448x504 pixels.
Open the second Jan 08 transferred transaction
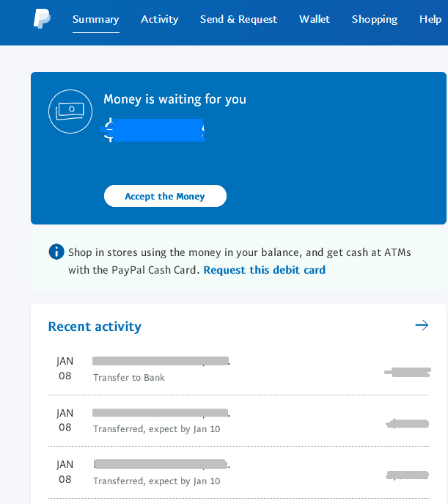pos(161,421)
